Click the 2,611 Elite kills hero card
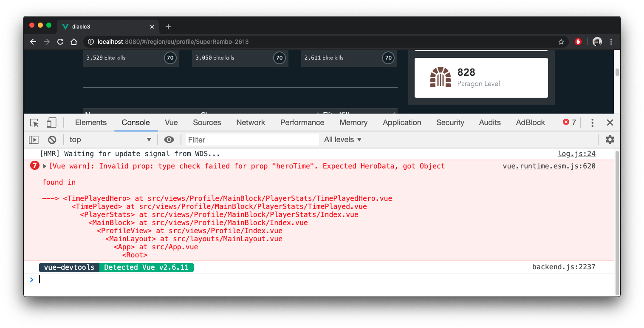This screenshot has height=328, width=644. [x=349, y=58]
